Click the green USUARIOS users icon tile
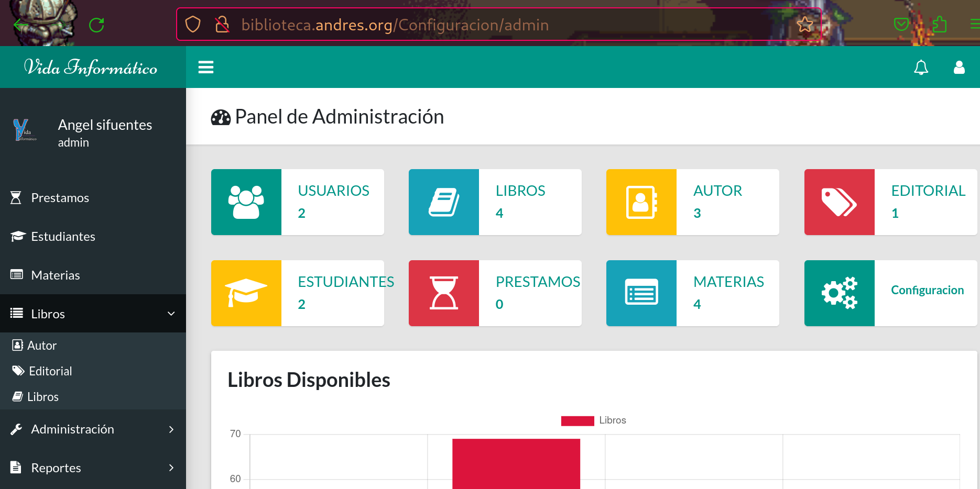Screen dimensions: 980x489 click(x=246, y=202)
